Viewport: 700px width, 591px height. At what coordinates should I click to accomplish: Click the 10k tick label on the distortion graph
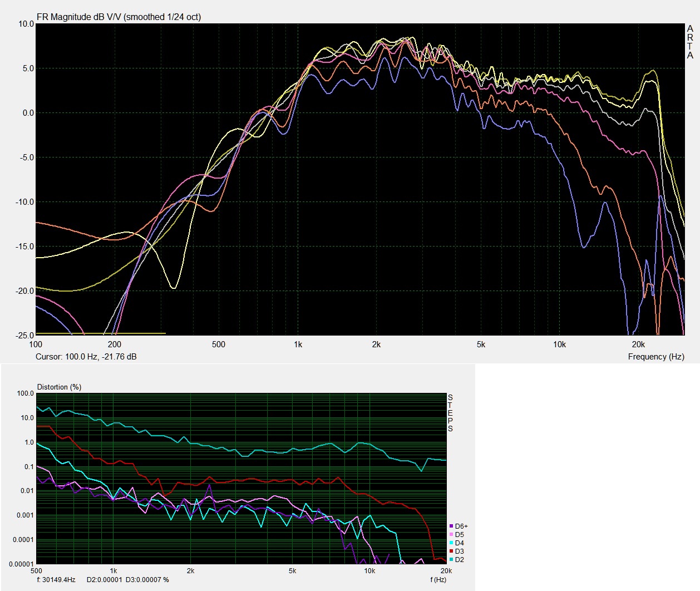pyautogui.click(x=369, y=571)
